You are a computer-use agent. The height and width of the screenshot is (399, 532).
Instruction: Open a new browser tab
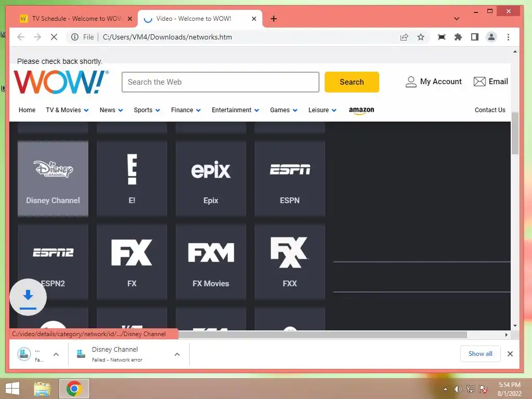pyautogui.click(x=274, y=19)
